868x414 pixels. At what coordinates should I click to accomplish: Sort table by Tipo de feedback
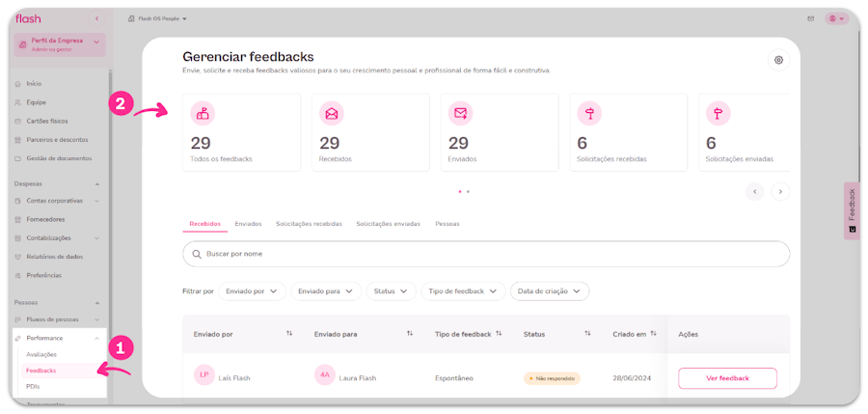[x=499, y=334]
